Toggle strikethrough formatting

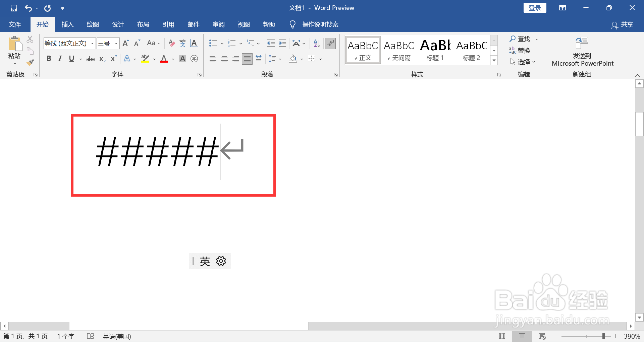[x=91, y=59]
